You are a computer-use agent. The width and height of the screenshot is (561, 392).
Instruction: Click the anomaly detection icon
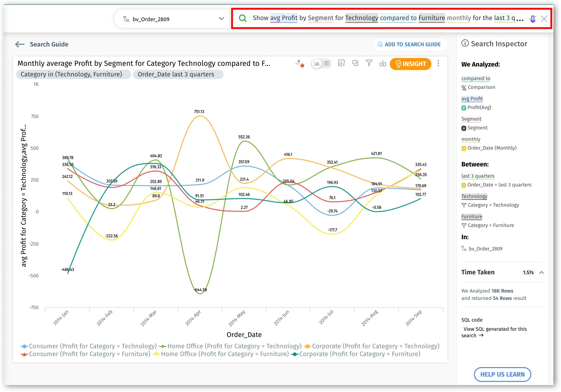pyautogui.click(x=299, y=64)
